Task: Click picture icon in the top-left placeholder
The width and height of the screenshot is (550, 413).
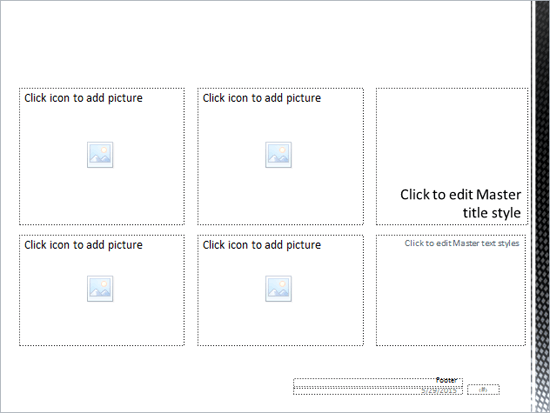Action: click(x=100, y=155)
